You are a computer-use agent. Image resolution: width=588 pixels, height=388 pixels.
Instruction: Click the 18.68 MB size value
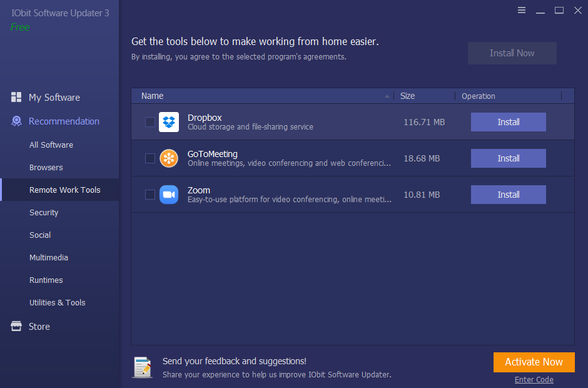422,159
